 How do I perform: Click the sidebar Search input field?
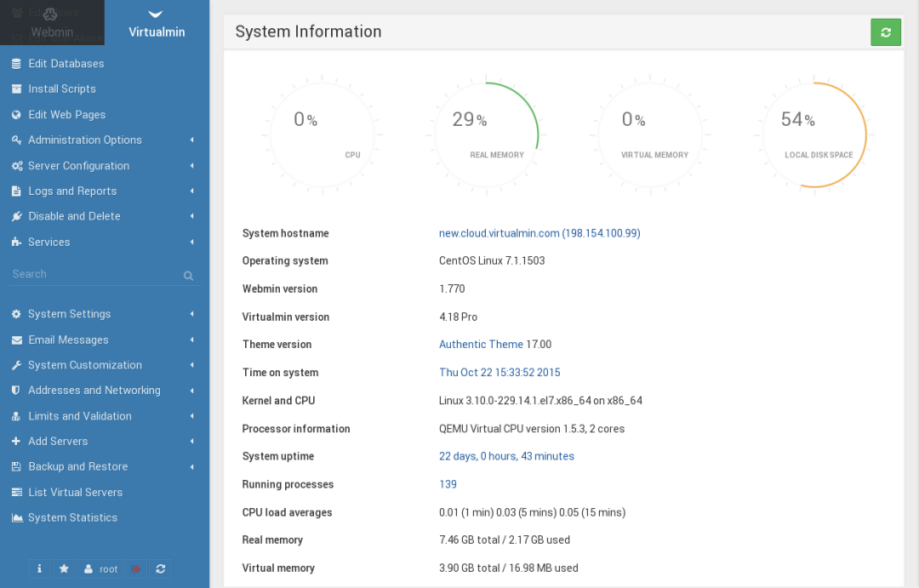point(94,274)
